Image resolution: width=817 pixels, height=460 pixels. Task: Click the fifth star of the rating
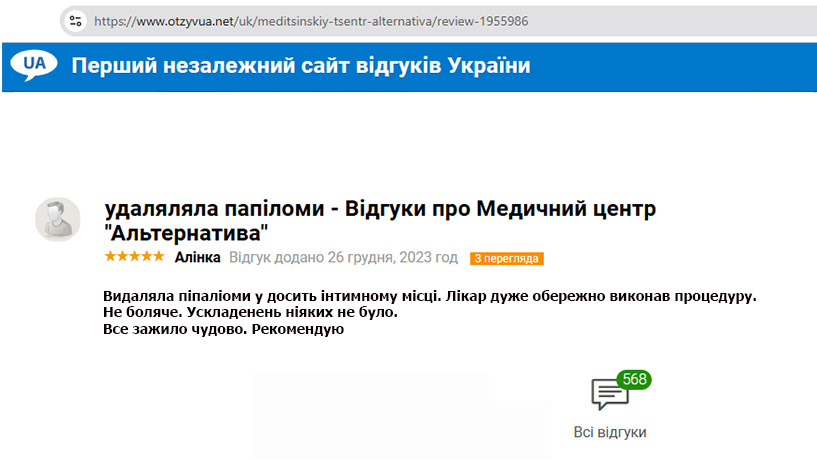[158, 257]
